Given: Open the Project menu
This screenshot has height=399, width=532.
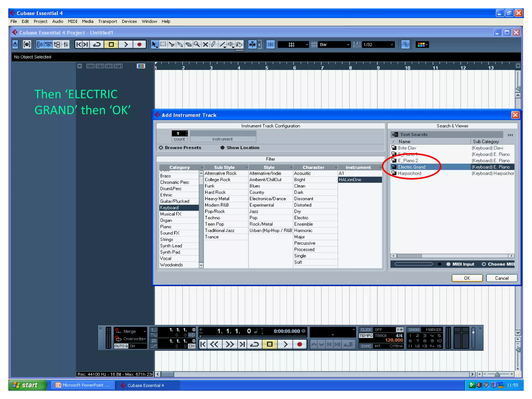Looking at the screenshot, I should [41, 21].
